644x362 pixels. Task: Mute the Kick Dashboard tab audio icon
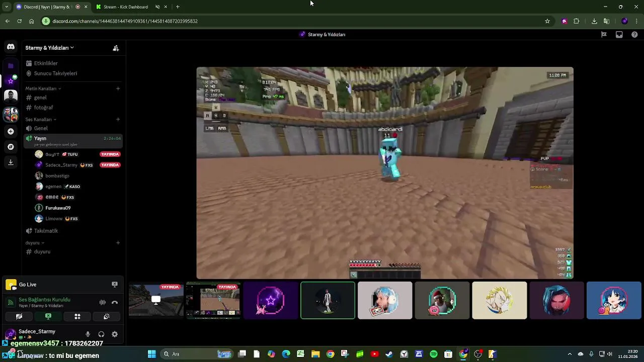(x=157, y=7)
